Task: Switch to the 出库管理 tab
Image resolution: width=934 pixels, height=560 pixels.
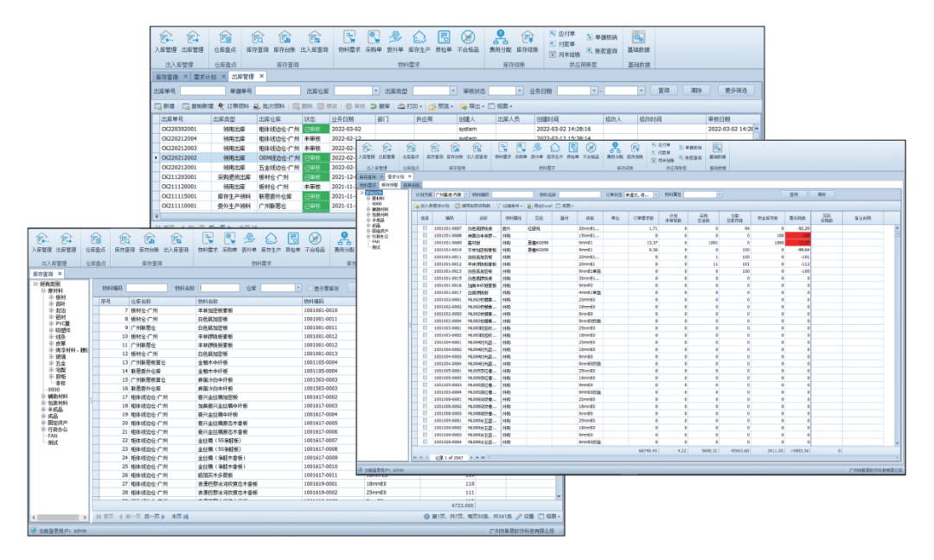Action: click(242, 76)
